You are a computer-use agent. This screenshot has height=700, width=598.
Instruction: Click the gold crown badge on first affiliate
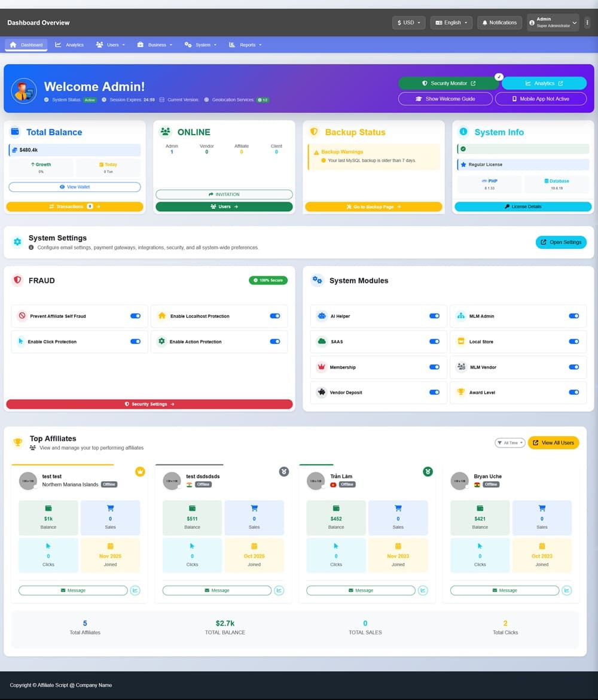140,471
